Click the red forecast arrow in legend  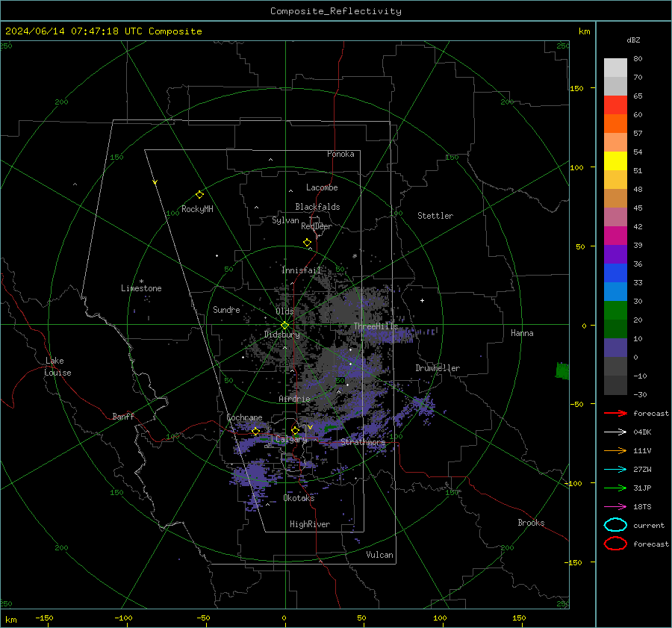click(x=615, y=413)
